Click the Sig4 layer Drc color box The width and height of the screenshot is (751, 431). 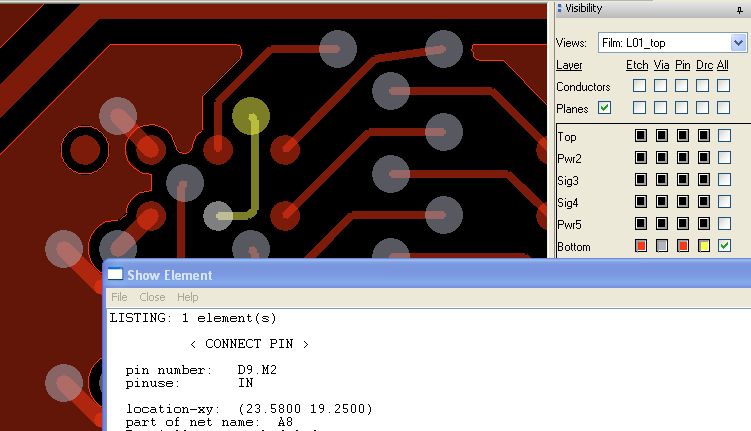pyautogui.click(x=704, y=202)
